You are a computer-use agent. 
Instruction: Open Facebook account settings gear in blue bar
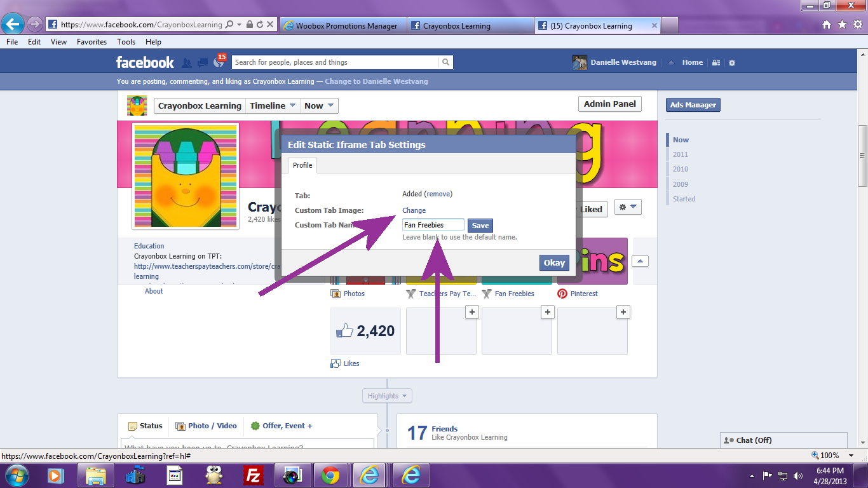click(732, 63)
